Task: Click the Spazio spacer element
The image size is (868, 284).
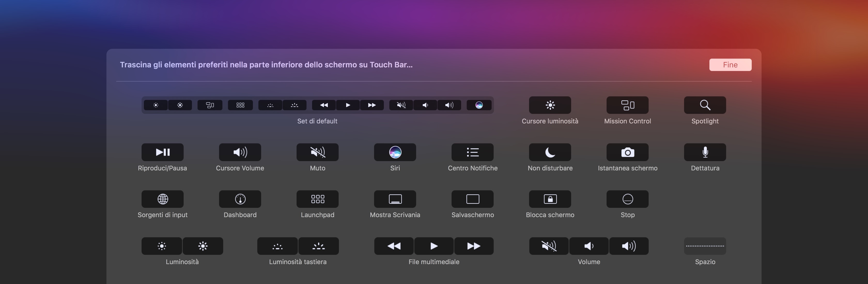Action: pos(704,246)
